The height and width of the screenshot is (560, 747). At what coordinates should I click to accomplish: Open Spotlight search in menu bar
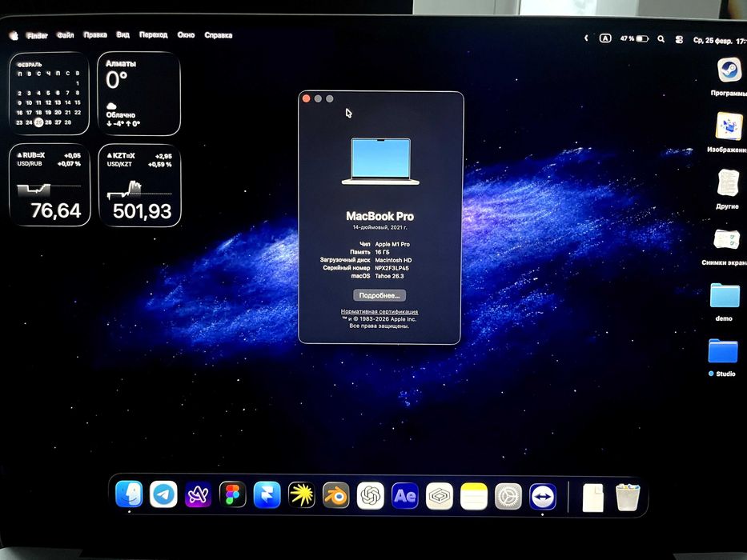click(661, 39)
